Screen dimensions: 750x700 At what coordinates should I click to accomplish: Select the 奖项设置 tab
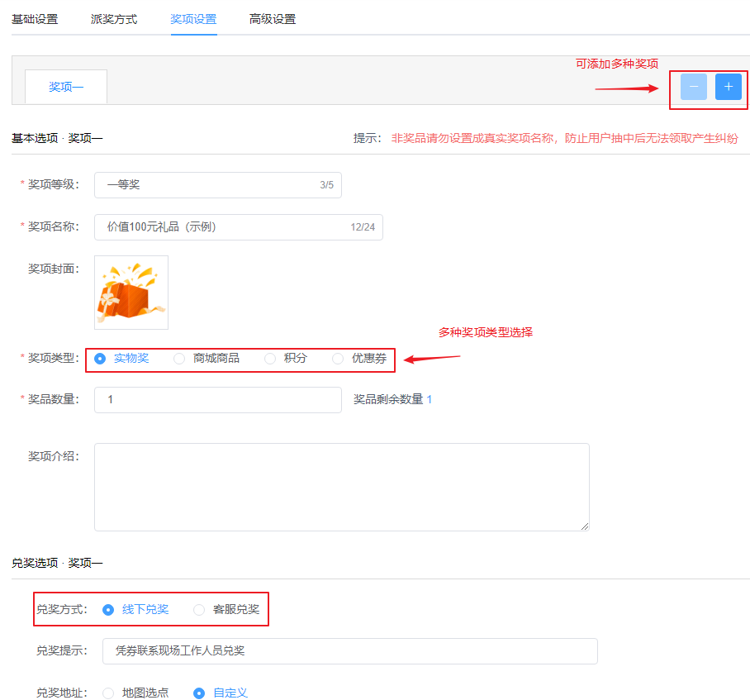(x=192, y=18)
